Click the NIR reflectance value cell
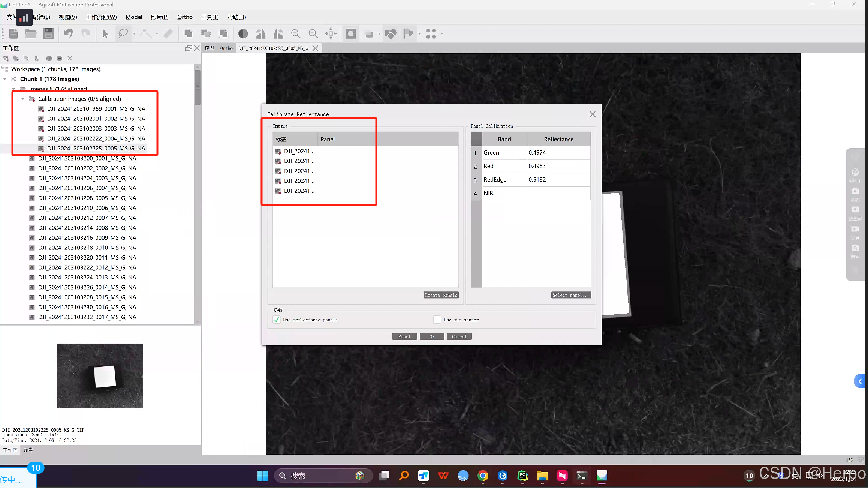The height and width of the screenshot is (488, 868). (x=558, y=193)
